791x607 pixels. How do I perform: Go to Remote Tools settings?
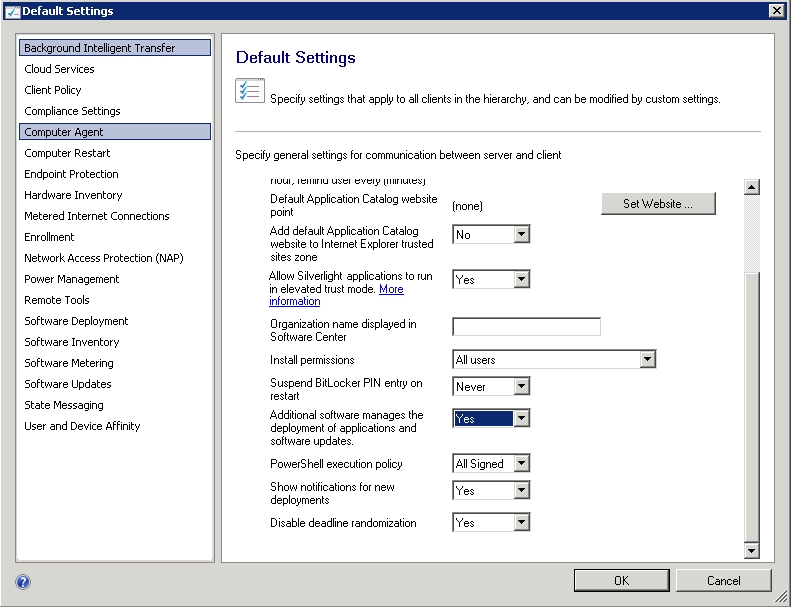57,300
